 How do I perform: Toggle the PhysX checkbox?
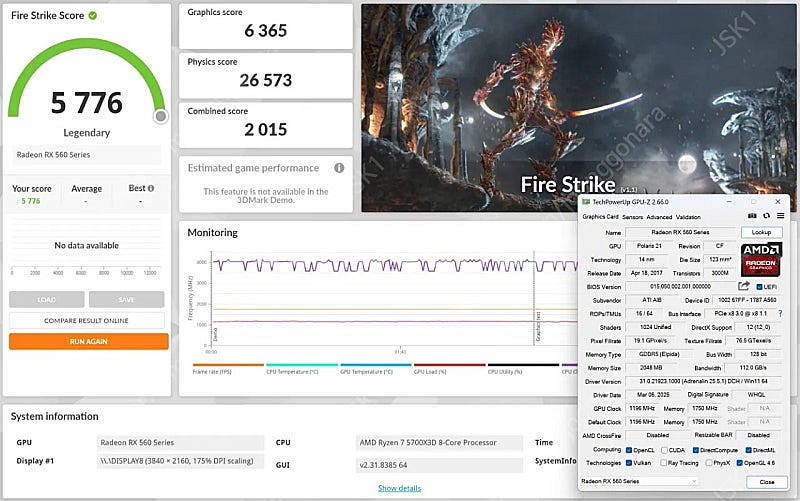(709, 463)
